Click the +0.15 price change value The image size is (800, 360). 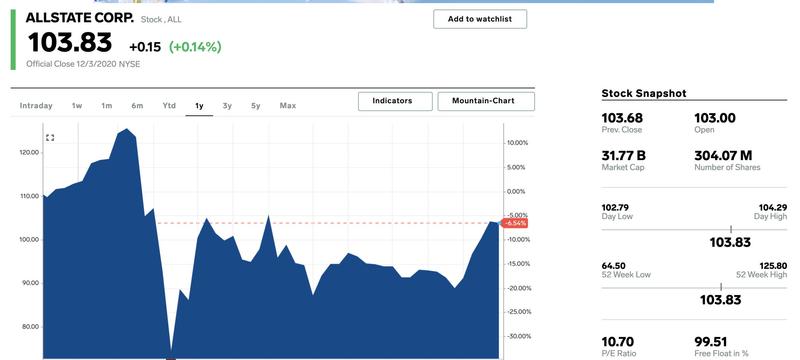point(145,47)
